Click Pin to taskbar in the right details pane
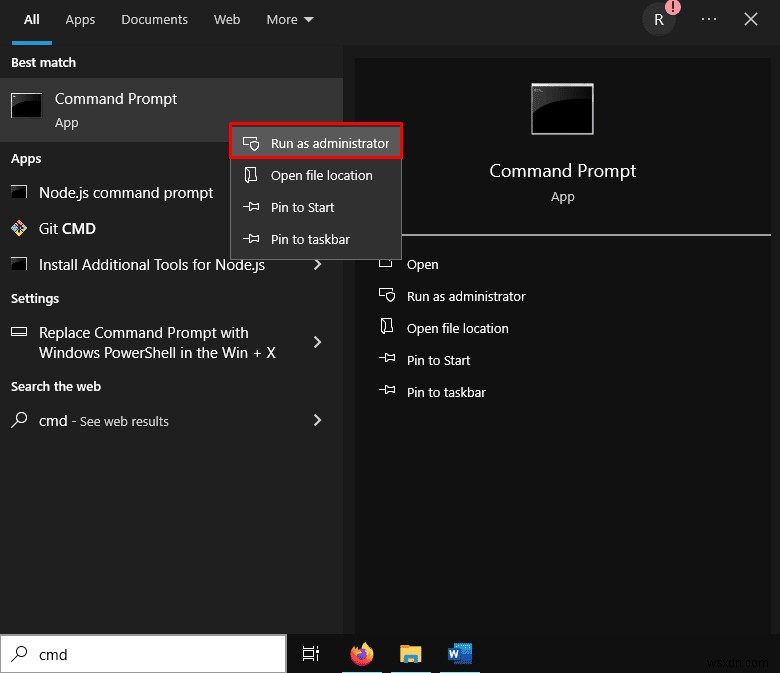 tap(446, 392)
